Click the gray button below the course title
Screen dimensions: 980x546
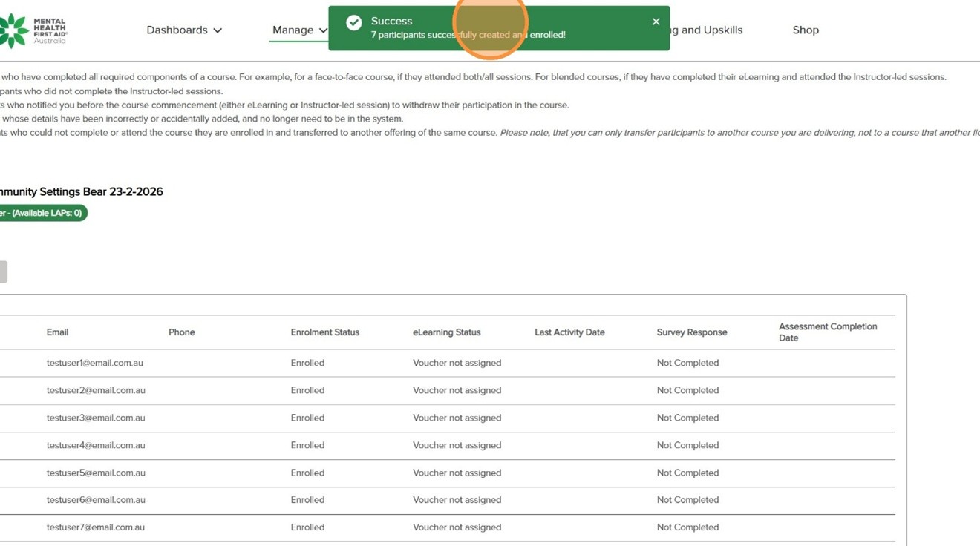click(3, 271)
